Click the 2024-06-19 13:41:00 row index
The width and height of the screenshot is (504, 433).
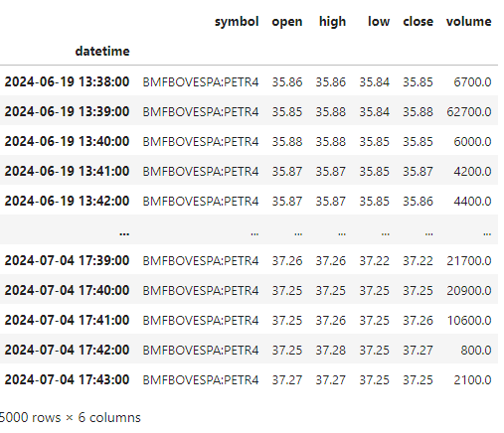click(x=67, y=171)
